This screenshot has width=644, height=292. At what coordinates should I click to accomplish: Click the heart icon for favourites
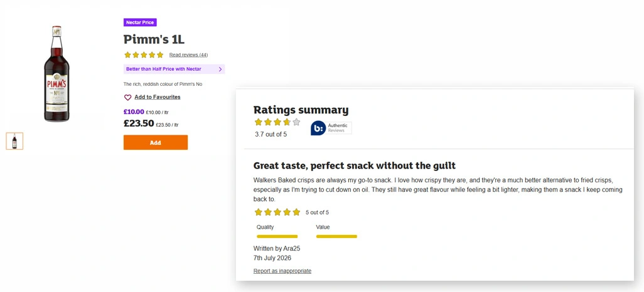(x=127, y=98)
